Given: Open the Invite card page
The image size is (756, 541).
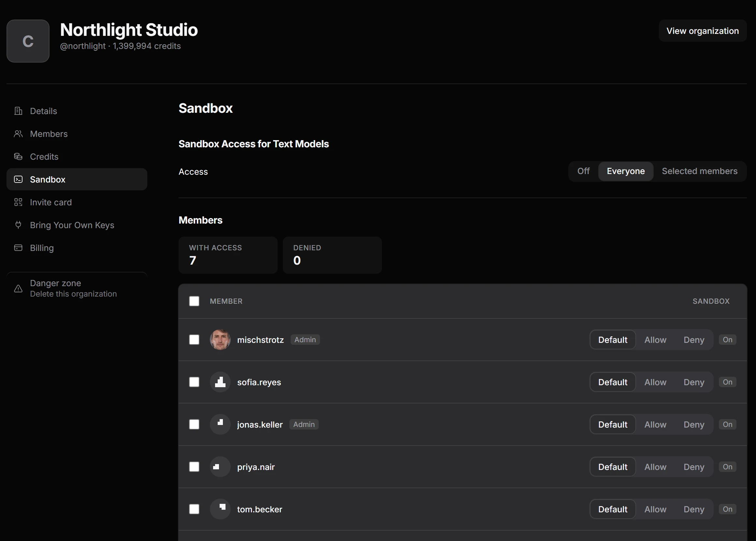Looking at the screenshot, I should pos(77,202).
